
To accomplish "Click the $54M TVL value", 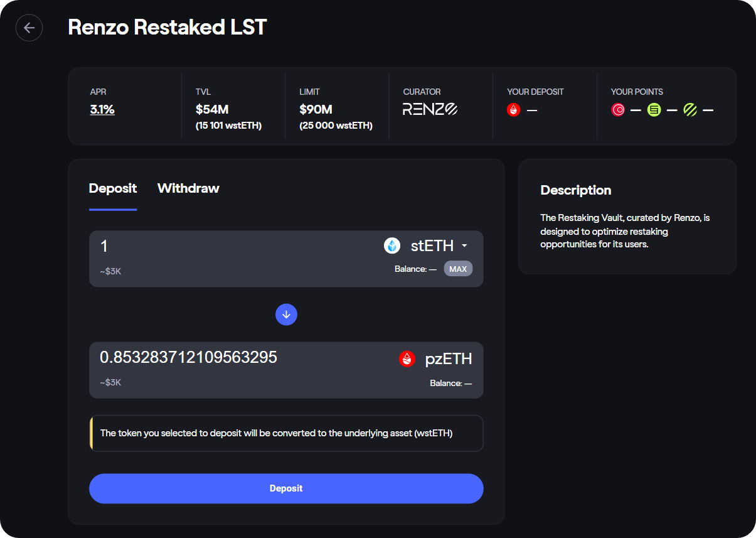I will [x=212, y=110].
